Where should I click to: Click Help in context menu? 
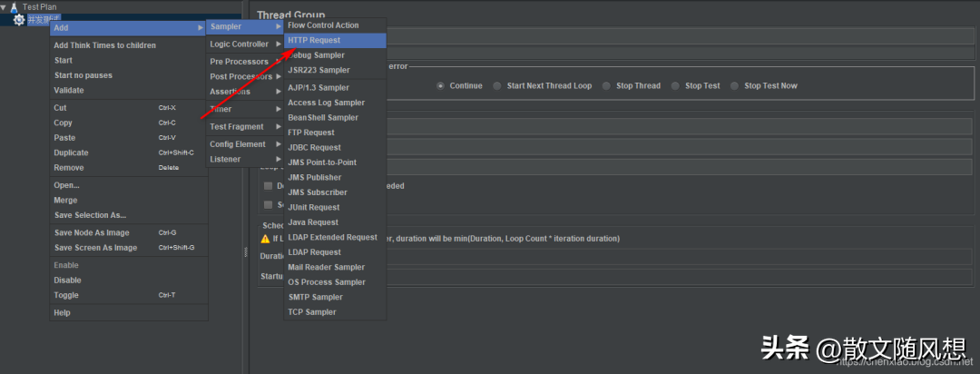click(x=128, y=312)
